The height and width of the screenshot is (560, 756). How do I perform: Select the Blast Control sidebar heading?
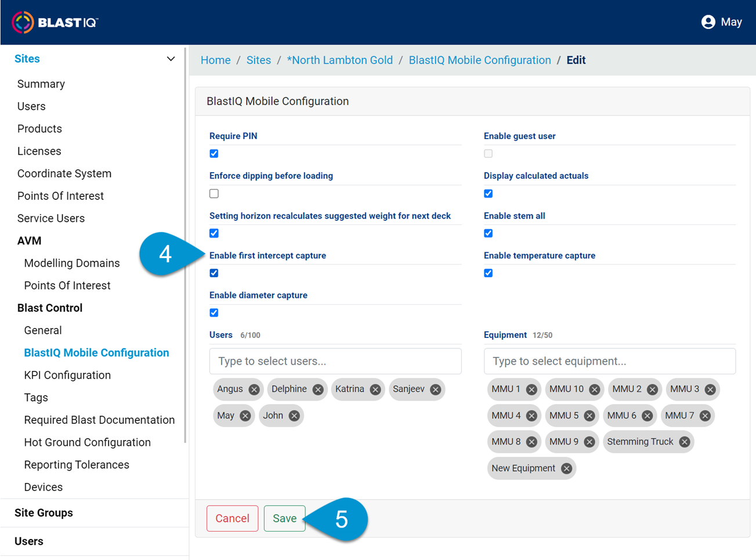tap(50, 308)
